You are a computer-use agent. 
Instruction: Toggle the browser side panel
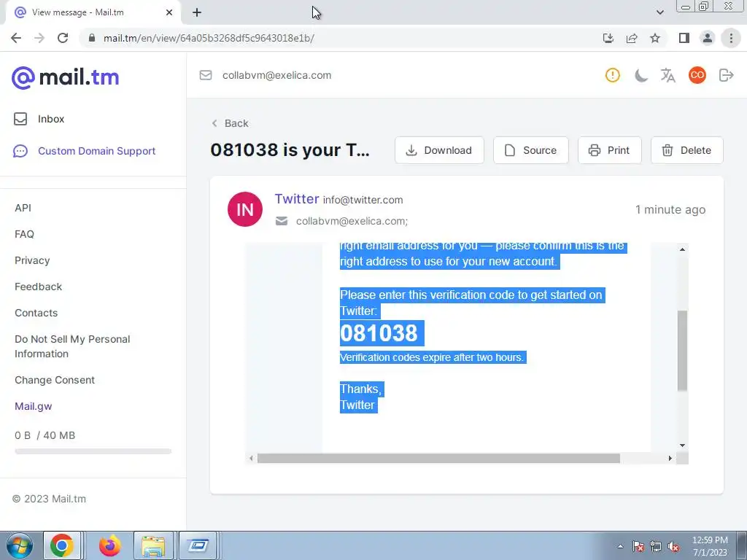[684, 38]
